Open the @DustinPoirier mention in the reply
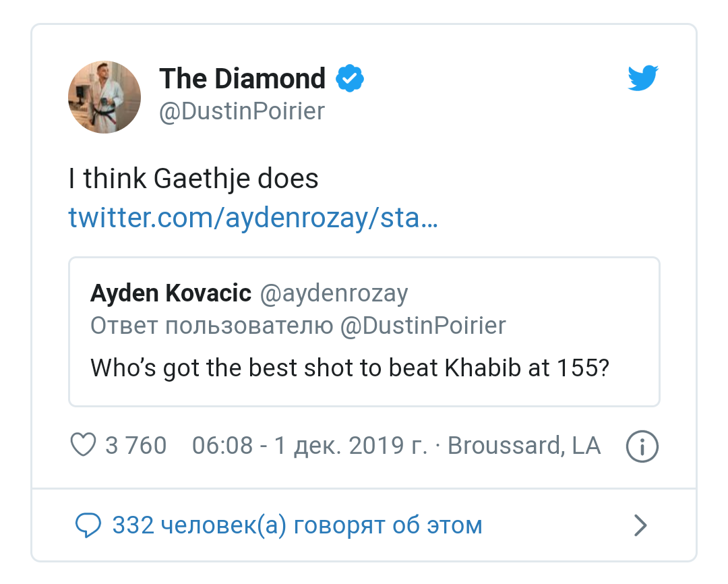Viewport: 728px width, 584px height. point(424,326)
